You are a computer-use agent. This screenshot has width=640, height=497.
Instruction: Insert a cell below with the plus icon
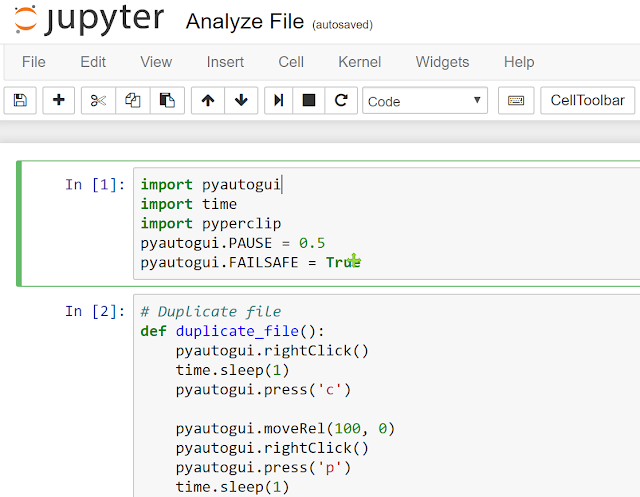coord(58,100)
